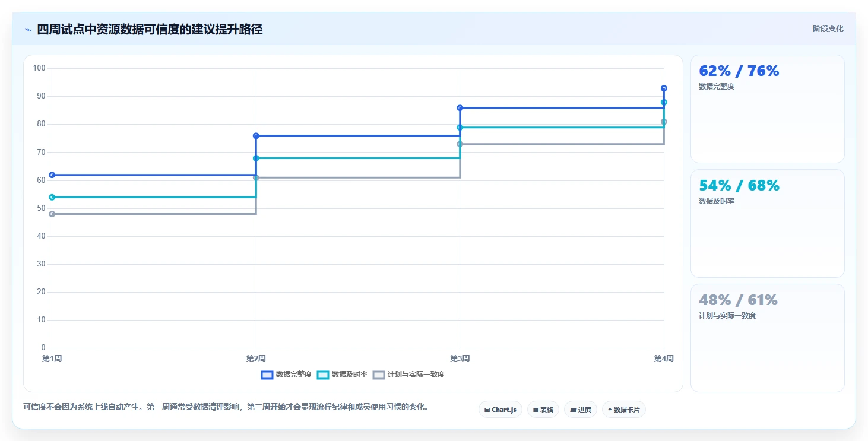868x441 pixels.
Task: Open the 62% / 76% 数据完整度 card
Action: pos(767,109)
